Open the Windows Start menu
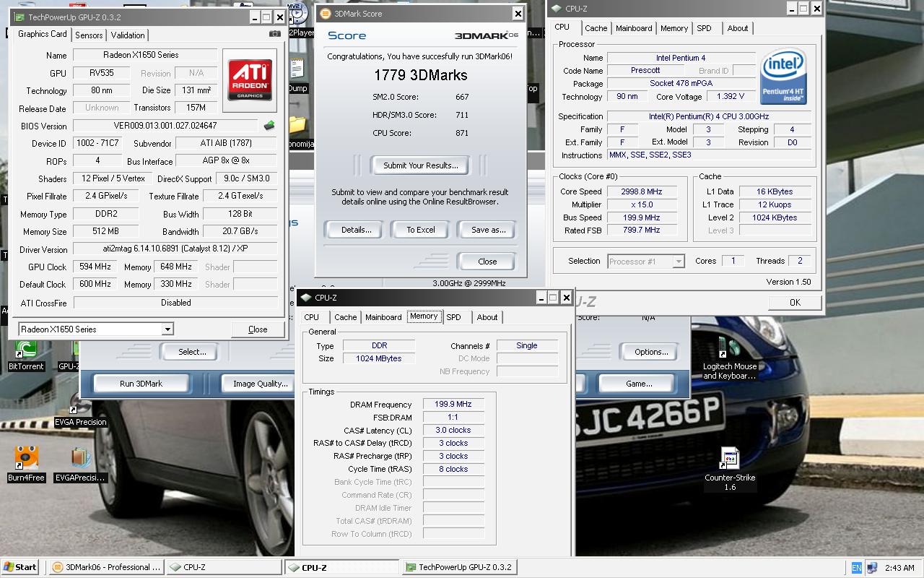924x578 pixels. tap(21, 567)
